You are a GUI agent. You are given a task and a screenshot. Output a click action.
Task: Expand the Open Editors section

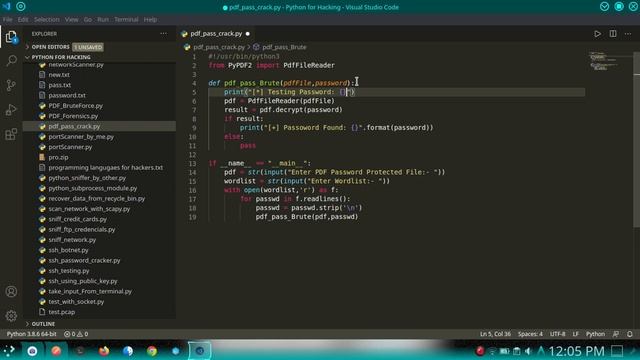[50, 47]
